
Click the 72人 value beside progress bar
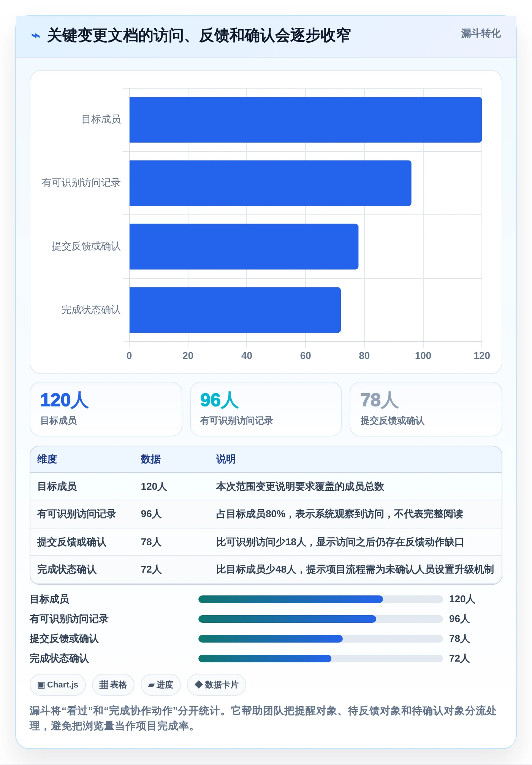point(459,659)
